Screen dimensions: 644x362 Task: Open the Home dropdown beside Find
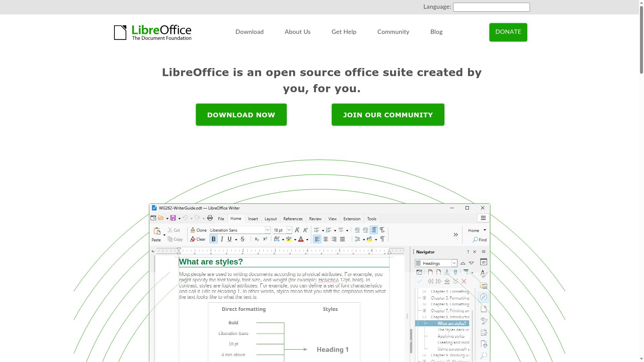pos(485,230)
